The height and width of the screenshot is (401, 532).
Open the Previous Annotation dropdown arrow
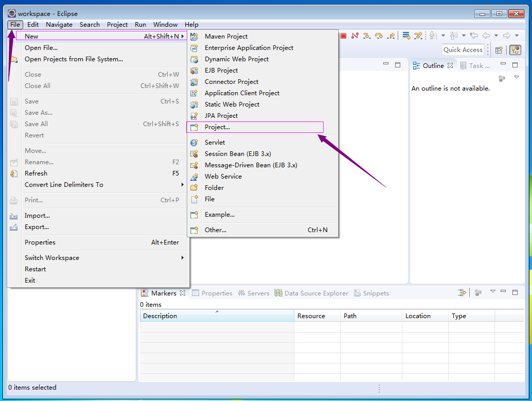pyautogui.click(x=464, y=36)
